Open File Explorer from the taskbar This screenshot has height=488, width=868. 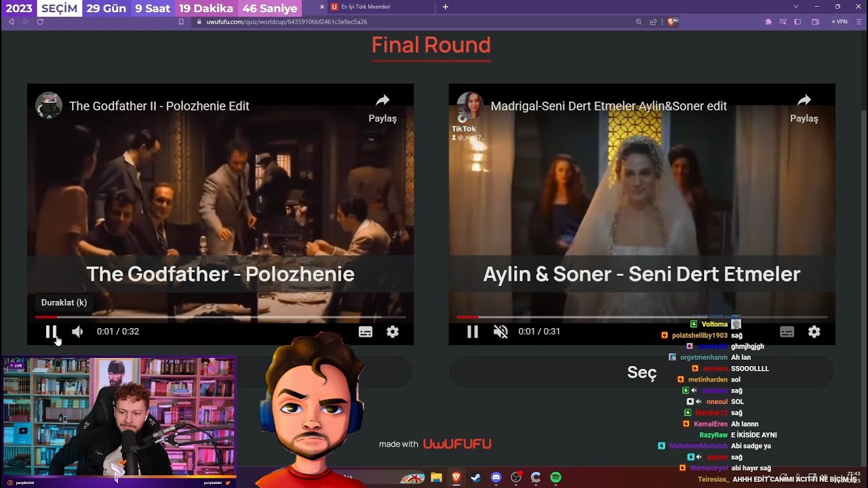click(x=436, y=478)
